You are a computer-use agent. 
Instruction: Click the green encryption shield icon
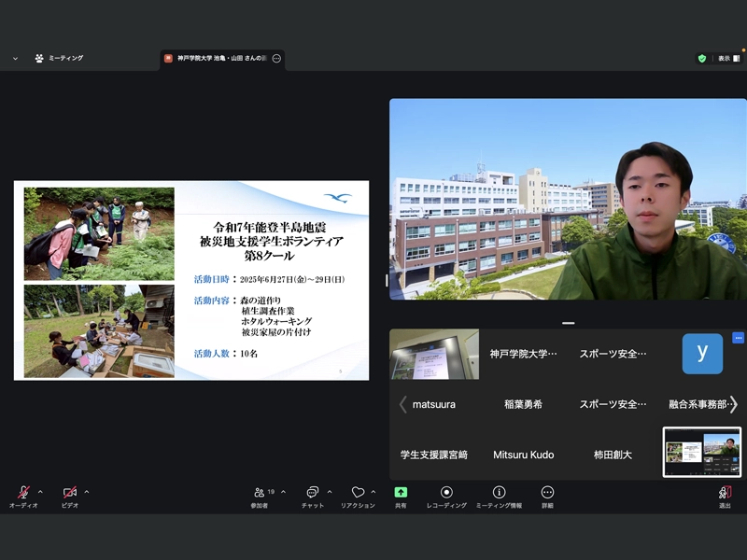702,58
